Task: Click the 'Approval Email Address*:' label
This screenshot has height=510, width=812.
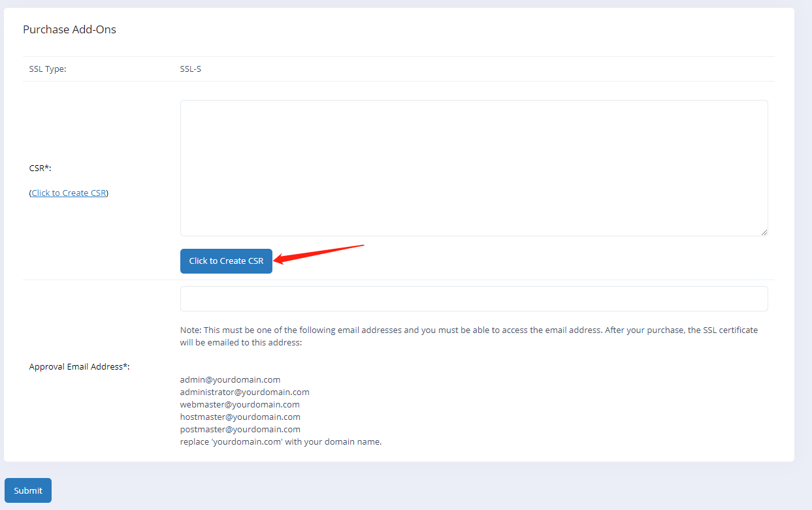Action: [79, 366]
